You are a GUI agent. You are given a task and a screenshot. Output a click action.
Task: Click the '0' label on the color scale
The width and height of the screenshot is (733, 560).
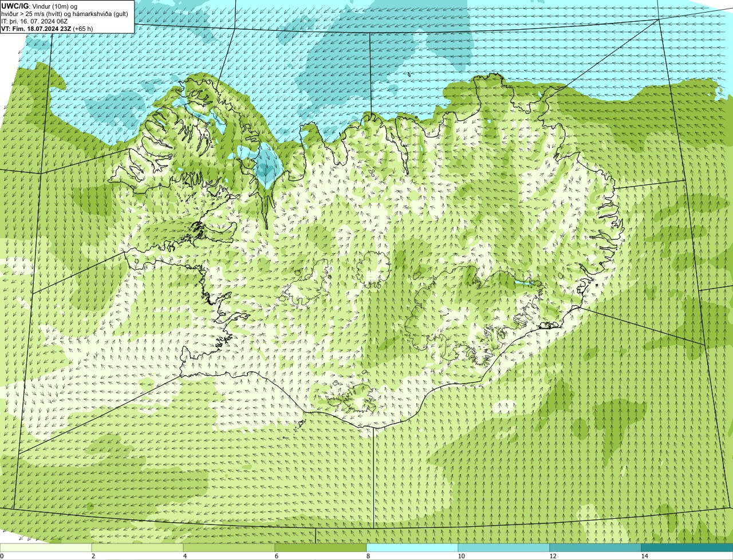click(x=2, y=556)
